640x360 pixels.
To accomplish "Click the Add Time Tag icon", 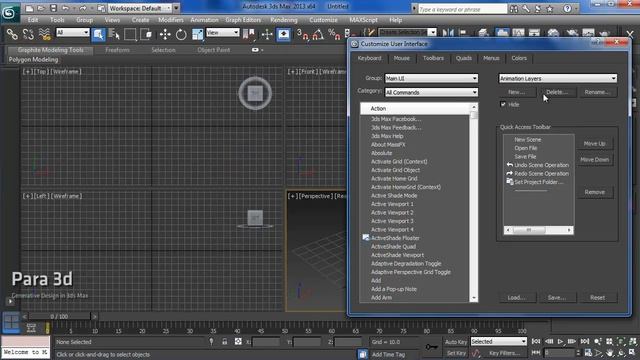I will [363, 354].
